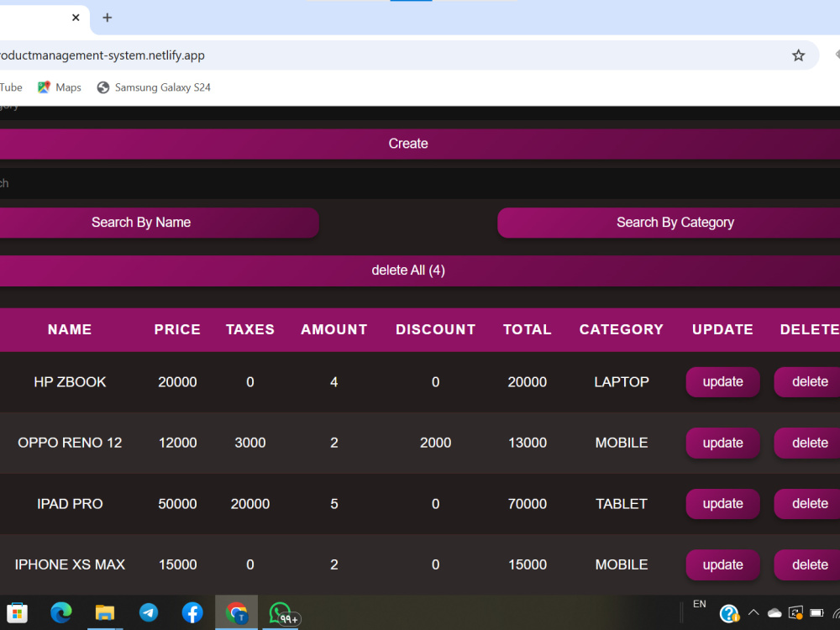
Task: Delete the IPAD PRO product
Action: 808,503
